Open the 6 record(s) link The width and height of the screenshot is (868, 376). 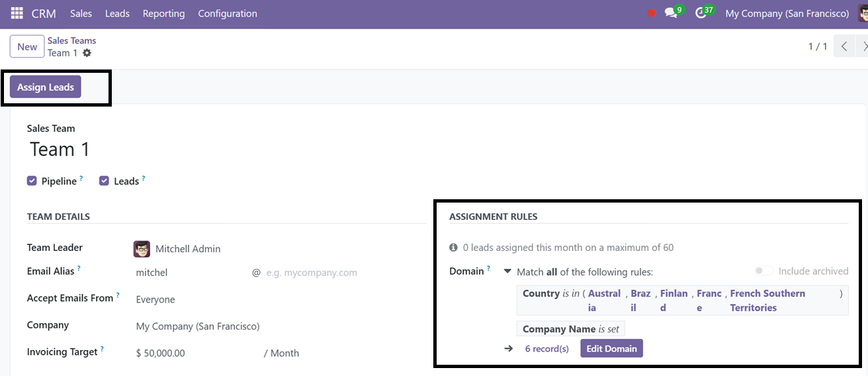546,349
